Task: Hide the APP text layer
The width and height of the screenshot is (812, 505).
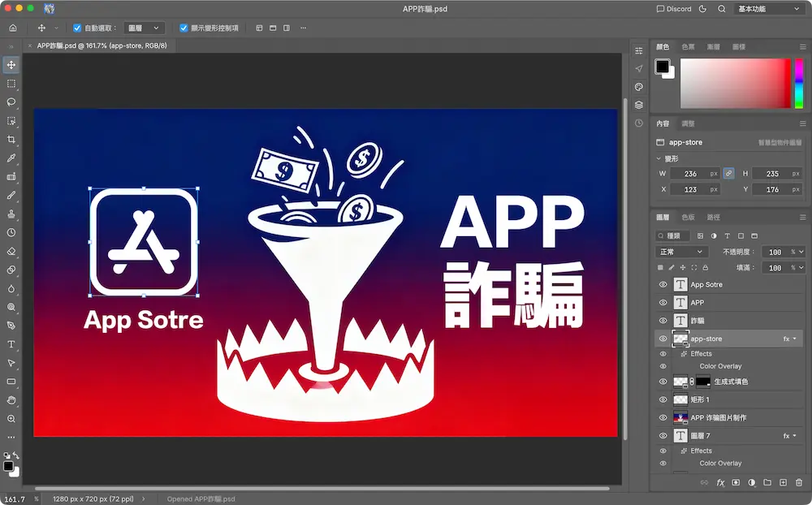Action: 663,303
